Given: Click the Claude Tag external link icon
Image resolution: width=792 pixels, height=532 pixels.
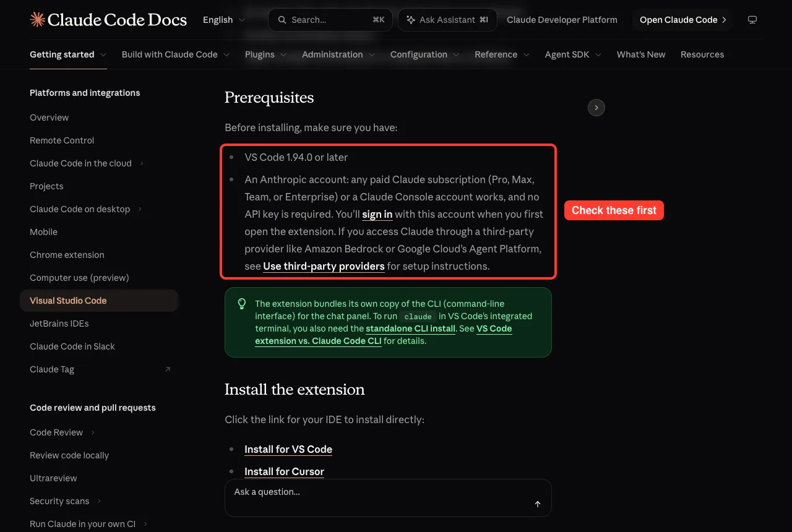Looking at the screenshot, I should [x=167, y=369].
